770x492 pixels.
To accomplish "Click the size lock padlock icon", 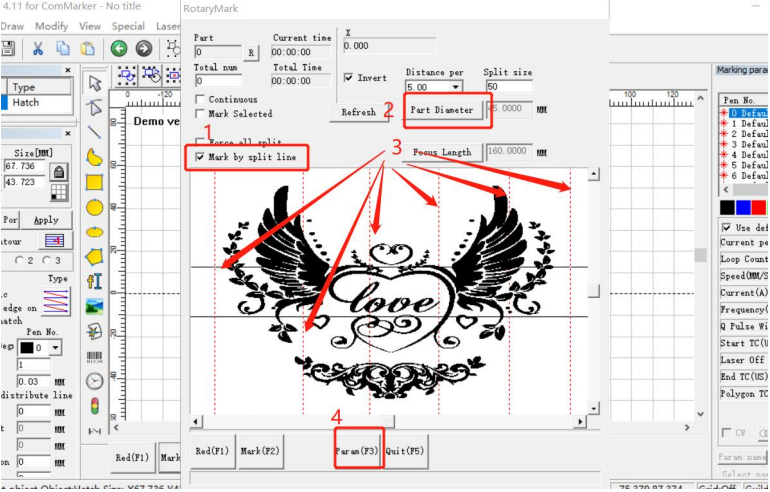I will click(59, 171).
